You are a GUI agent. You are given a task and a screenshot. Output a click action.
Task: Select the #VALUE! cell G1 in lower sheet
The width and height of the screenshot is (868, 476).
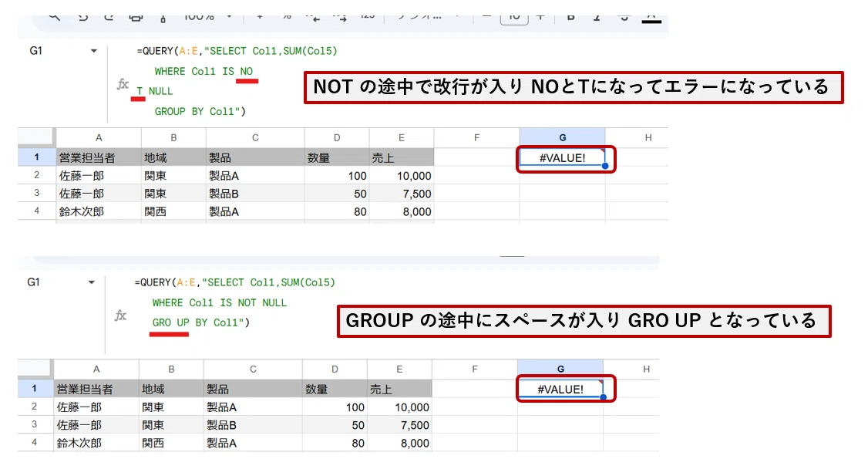pos(560,390)
